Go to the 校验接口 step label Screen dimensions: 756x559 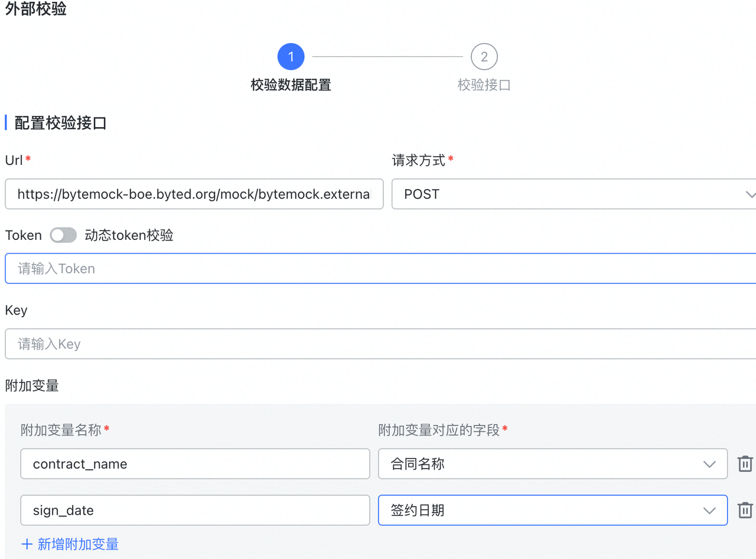484,85
